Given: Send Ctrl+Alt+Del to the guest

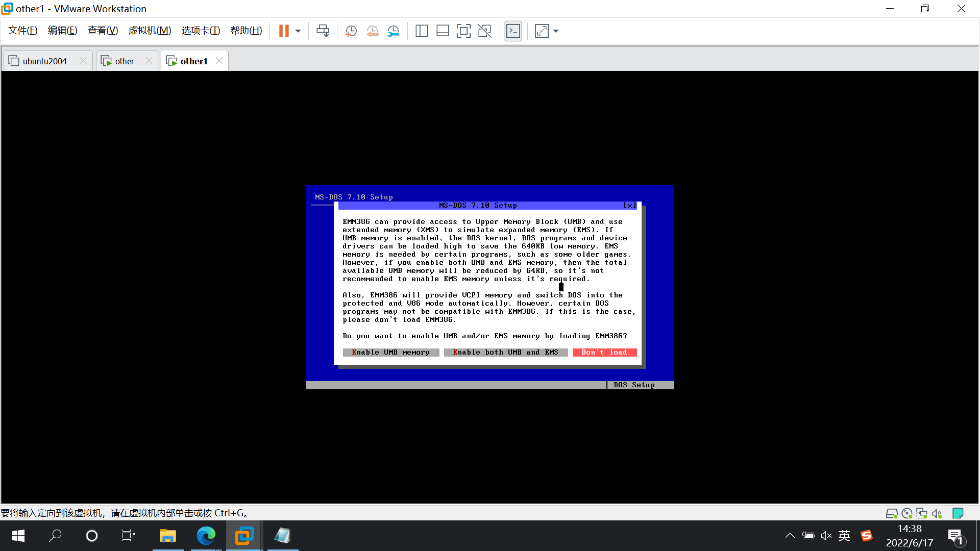Looking at the screenshot, I should point(323,31).
